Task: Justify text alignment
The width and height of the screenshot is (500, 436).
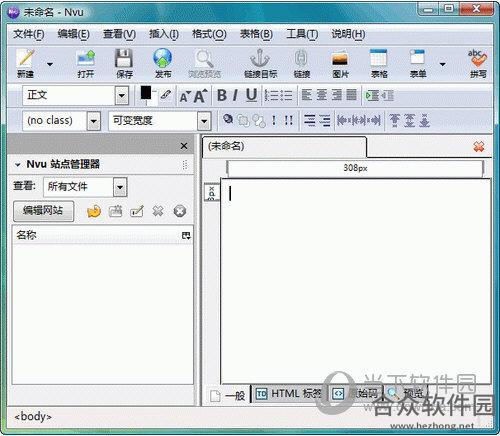Action: [x=351, y=95]
